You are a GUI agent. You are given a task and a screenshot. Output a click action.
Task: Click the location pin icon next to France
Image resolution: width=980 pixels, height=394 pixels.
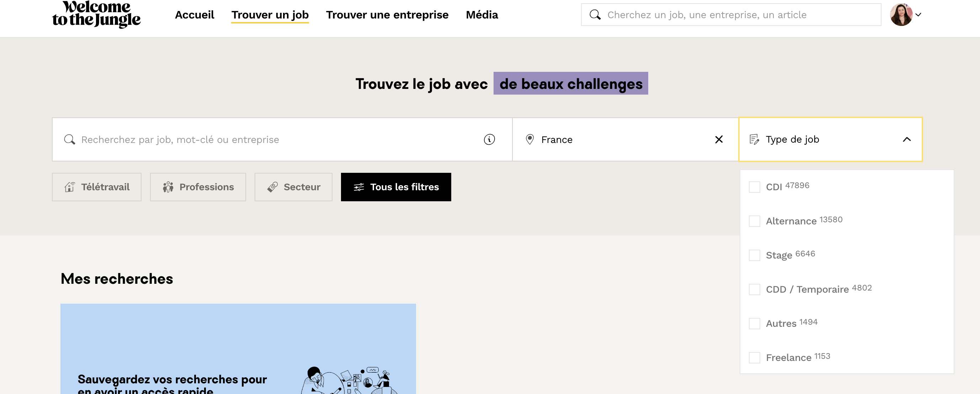click(529, 140)
